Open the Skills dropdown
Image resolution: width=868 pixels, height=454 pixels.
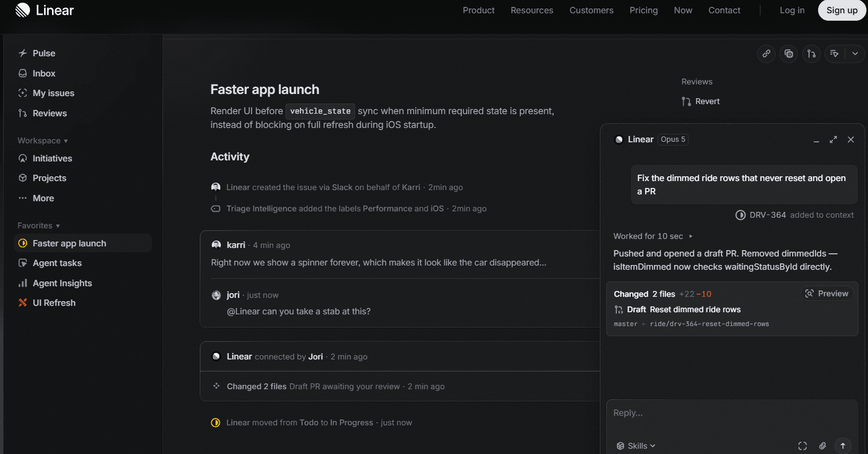[636, 446]
